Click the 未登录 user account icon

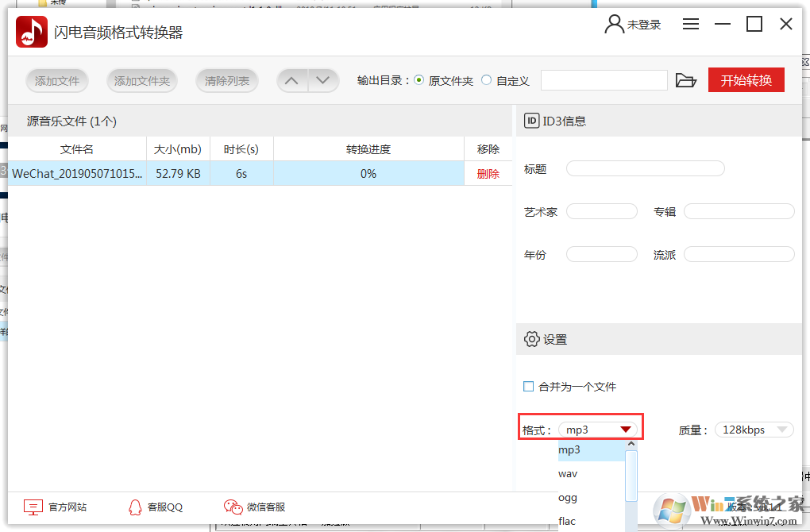(x=613, y=24)
